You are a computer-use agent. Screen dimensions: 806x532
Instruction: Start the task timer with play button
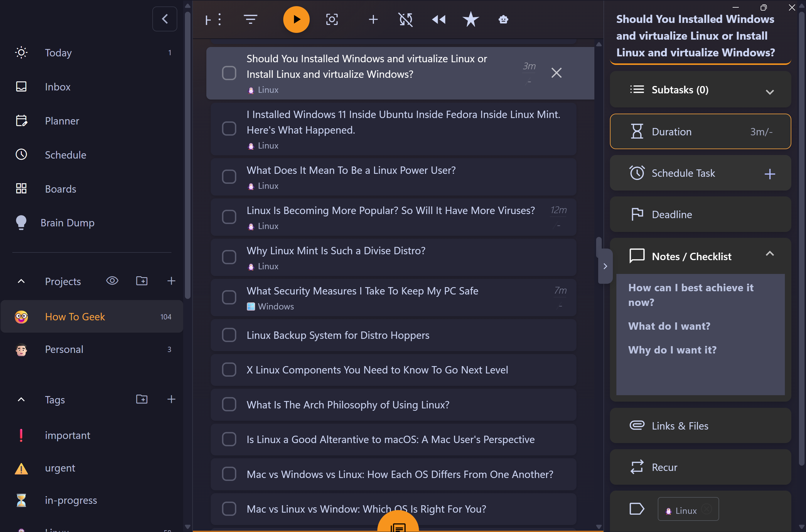click(296, 19)
